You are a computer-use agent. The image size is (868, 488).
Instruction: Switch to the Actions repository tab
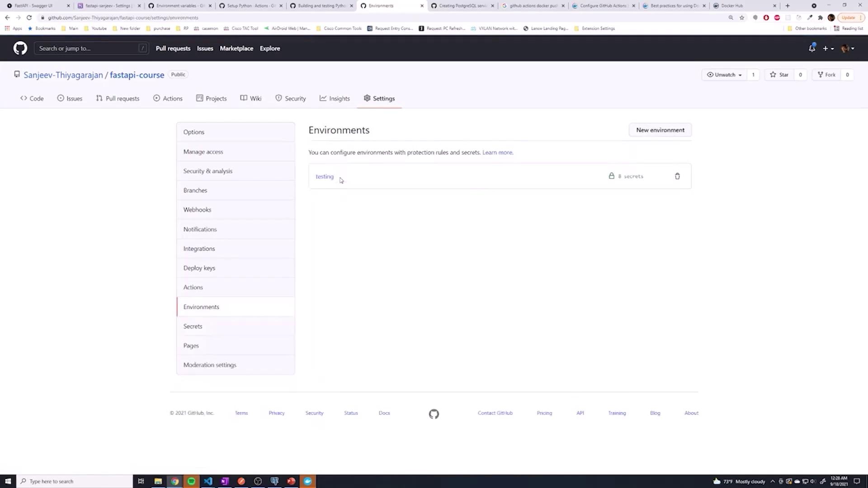tap(168, 99)
